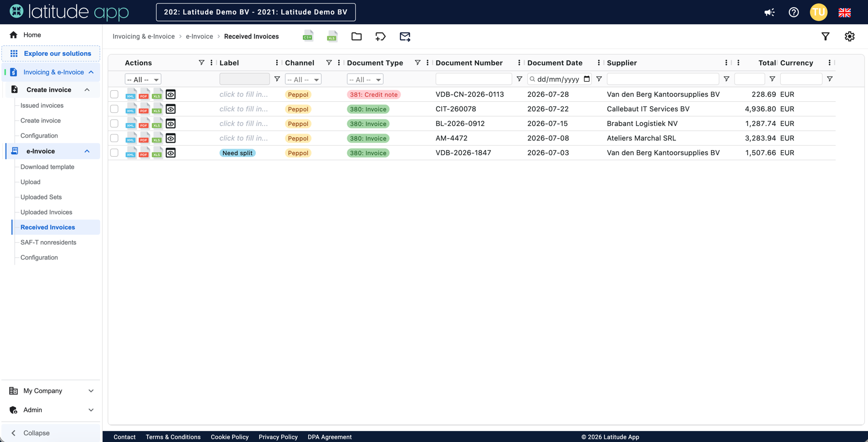Image resolution: width=868 pixels, height=442 pixels.
Task: Open announcements megaphone icon
Action: pos(769,12)
